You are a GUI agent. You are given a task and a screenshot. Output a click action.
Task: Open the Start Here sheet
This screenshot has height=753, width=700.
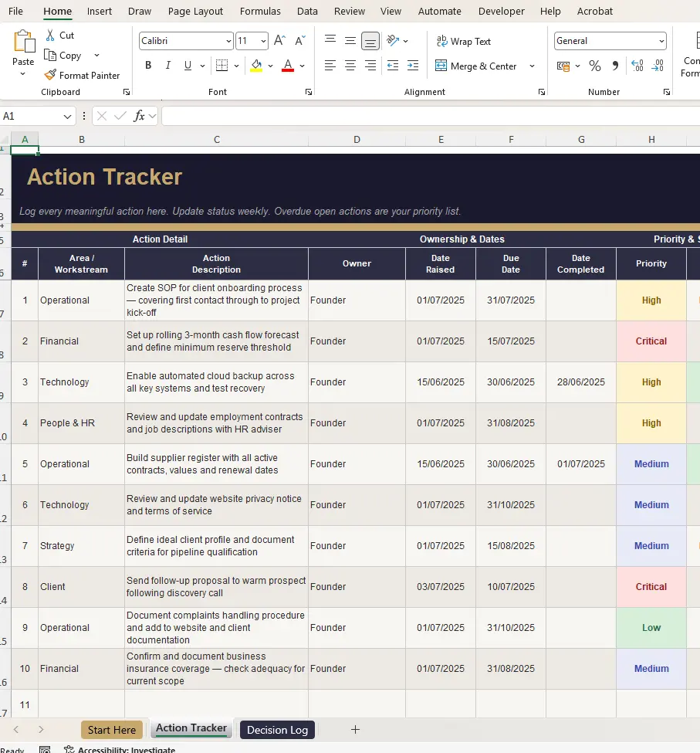[112, 730]
